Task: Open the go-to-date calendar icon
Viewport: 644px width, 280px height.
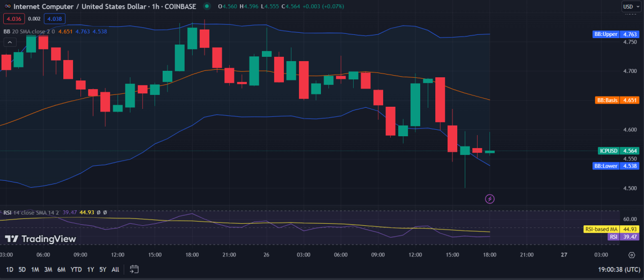Action: (134, 269)
